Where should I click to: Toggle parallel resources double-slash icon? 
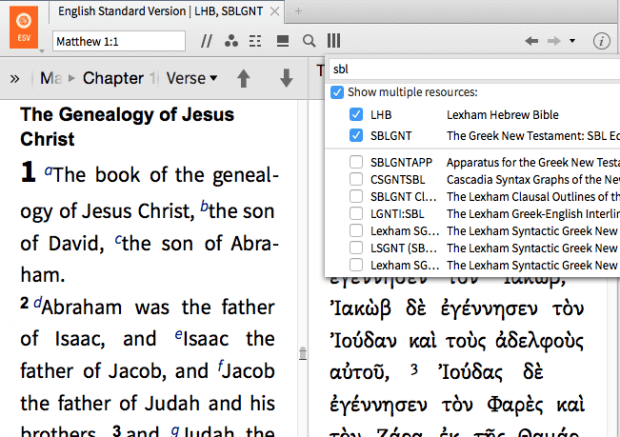(x=206, y=41)
